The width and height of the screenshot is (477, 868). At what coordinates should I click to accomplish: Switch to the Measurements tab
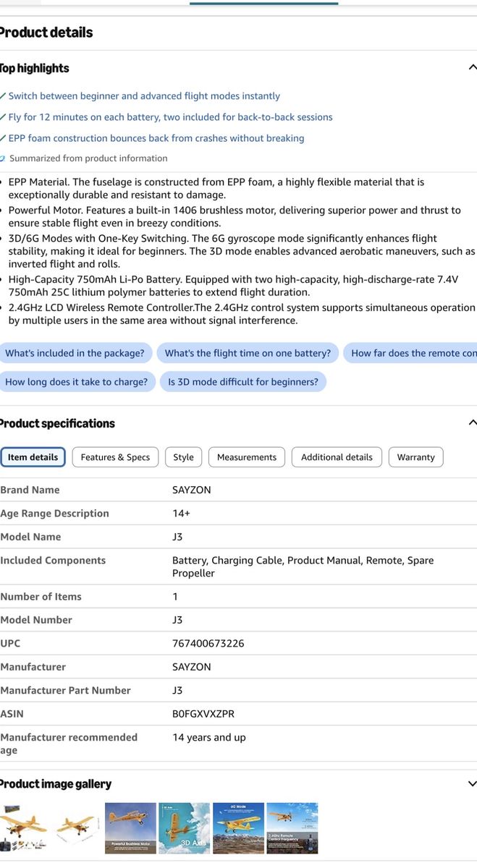(247, 457)
